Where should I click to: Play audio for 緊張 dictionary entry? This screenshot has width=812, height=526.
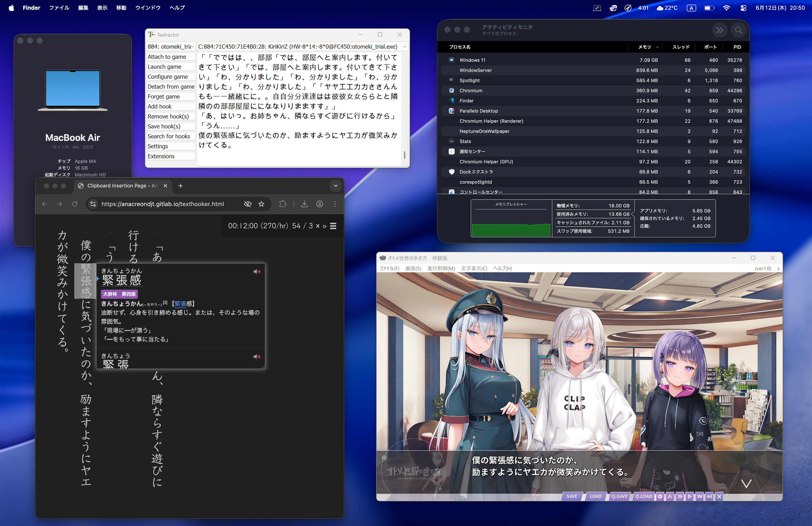257,357
